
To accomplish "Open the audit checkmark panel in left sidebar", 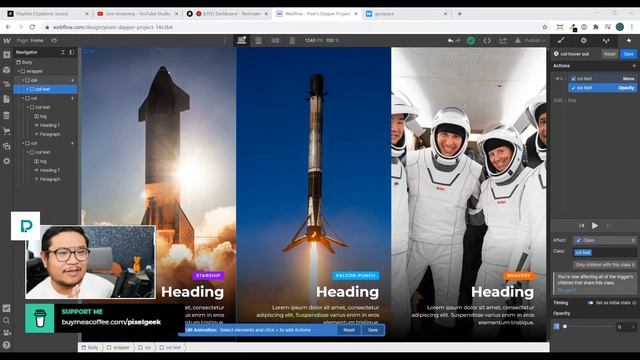I will pos(7,308).
